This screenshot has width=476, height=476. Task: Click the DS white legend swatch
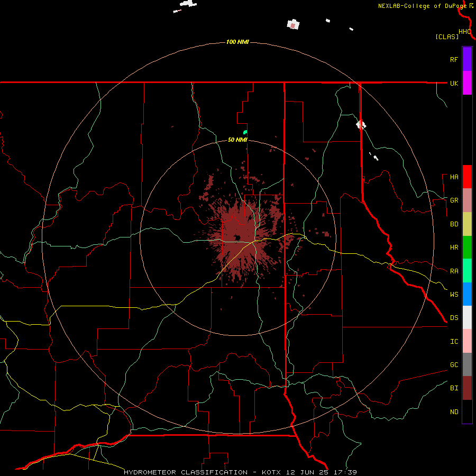[x=467, y=317]
